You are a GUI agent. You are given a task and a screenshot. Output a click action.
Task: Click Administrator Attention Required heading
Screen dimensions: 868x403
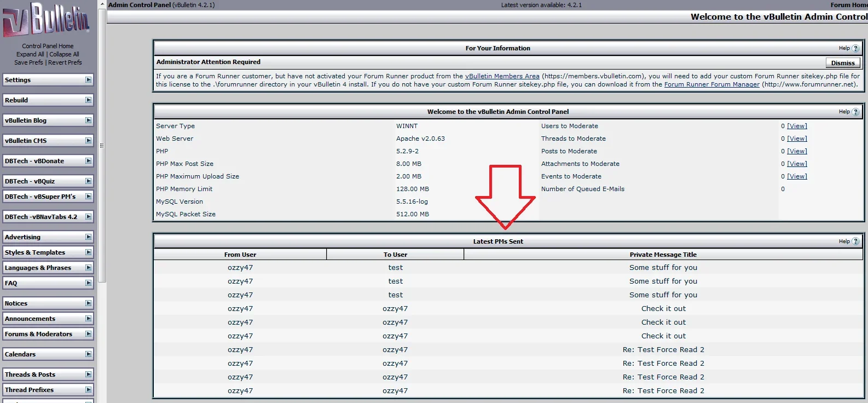[x=209, y=62]
